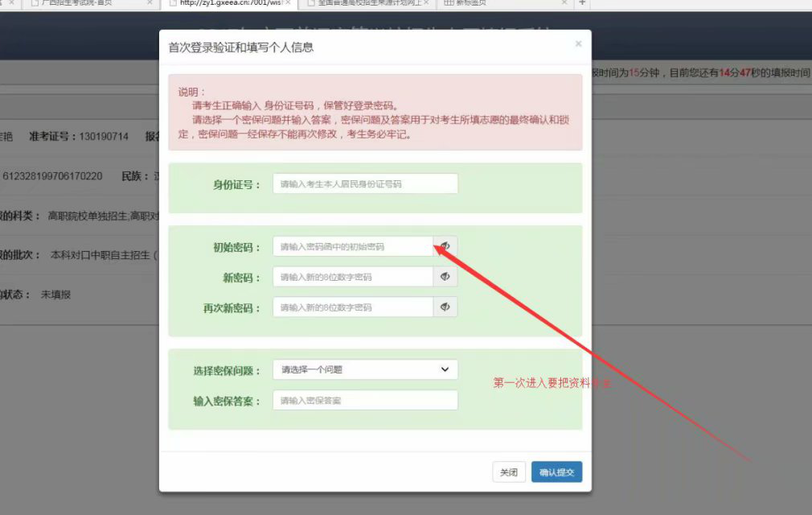Viewport: 812px width, 515px height.
Task: Reveal the initial password using its eye icon
Action: (445, 246)
